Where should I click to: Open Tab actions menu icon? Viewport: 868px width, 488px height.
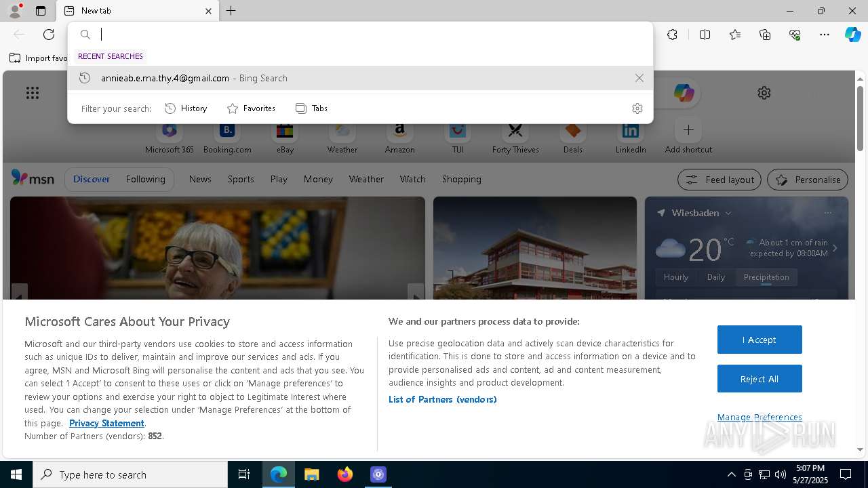click(x=41, y=11)
